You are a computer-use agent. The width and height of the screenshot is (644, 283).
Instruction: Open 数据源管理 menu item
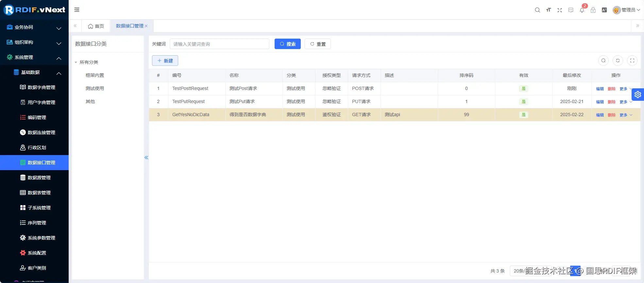(34, 178)
